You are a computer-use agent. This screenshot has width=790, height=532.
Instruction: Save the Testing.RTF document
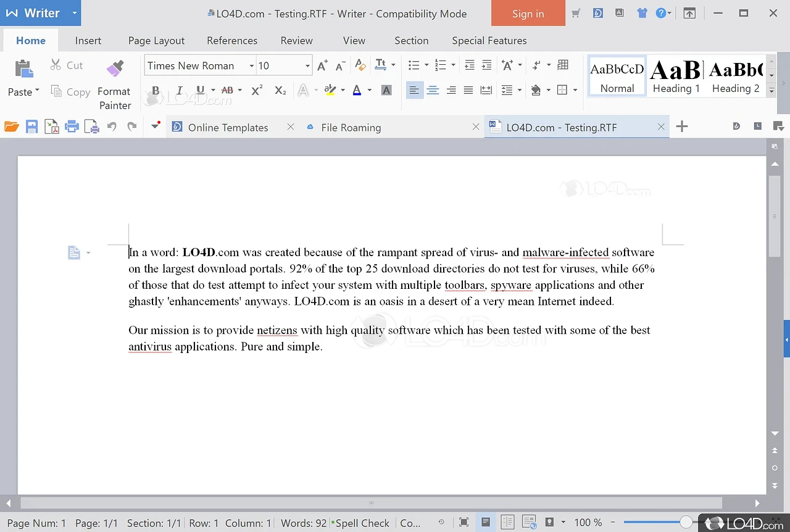[31, 126]
